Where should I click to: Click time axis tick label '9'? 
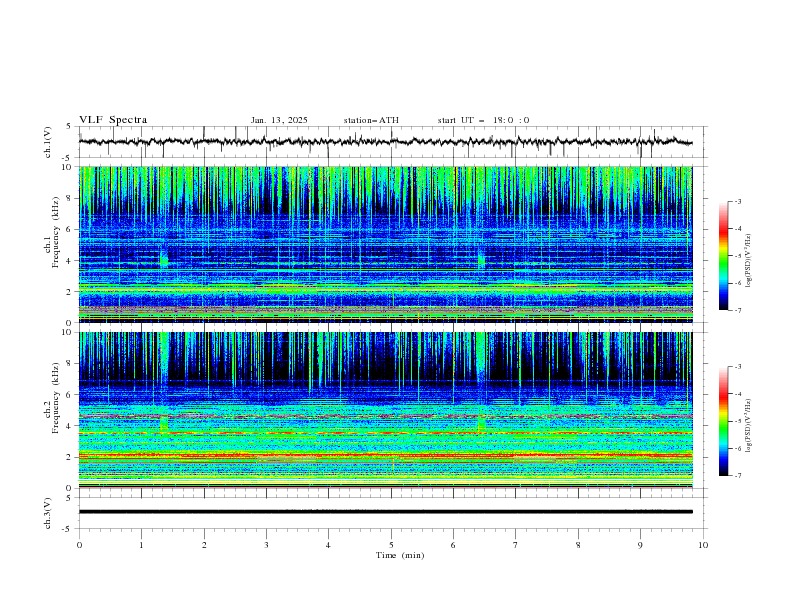pyautogui.click(x=640, y=545)
